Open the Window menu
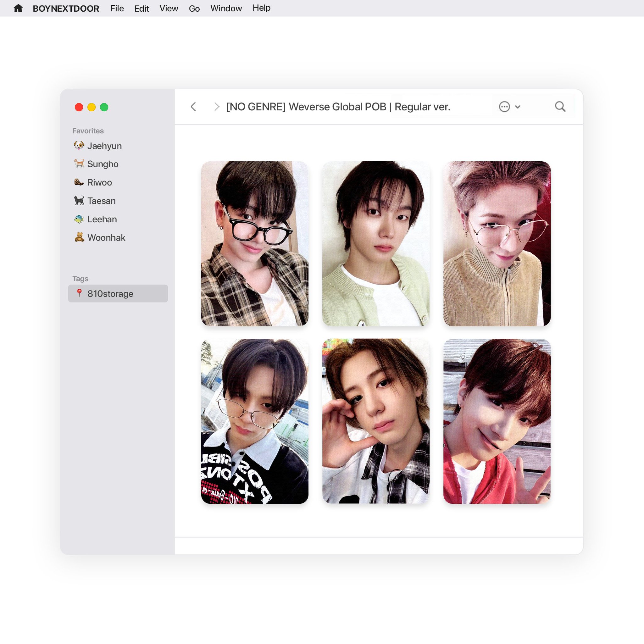This screenshot has height=644, width=644. pyautogui.click(x=226, y=8)
